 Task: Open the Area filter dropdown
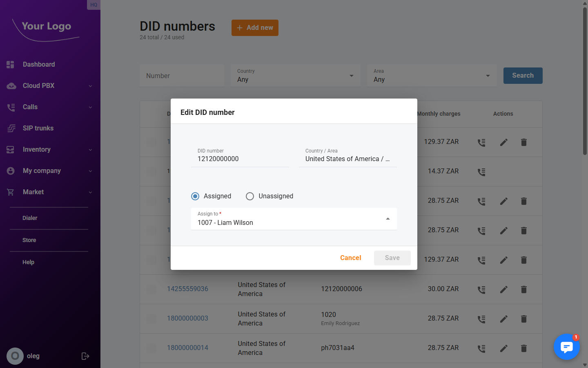pos(487,76)
